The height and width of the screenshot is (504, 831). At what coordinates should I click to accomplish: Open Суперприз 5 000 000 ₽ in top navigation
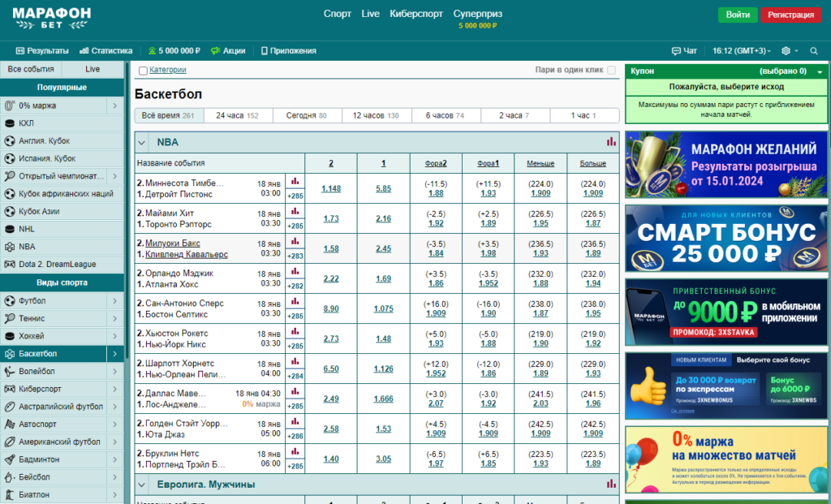click(x=477, y=18)
